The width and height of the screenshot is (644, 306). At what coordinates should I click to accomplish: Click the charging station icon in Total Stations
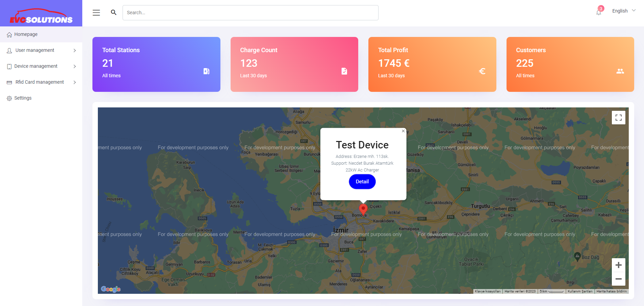click(x=206, y=71)
